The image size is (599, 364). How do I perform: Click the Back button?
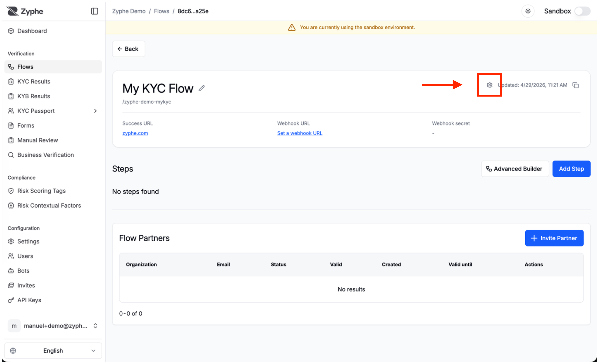coord(129,49)
